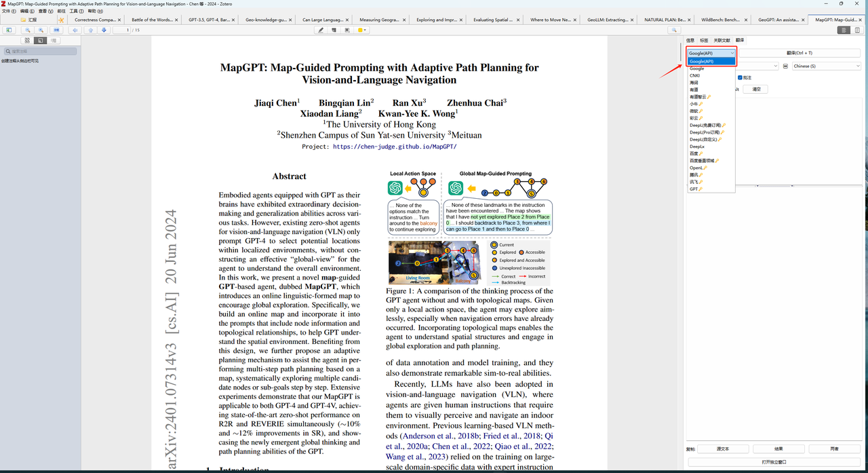Image resolution: width=868 pixels, height=473 pixels.
Task: Open the annotation color picker
Action: pos(363,30)
